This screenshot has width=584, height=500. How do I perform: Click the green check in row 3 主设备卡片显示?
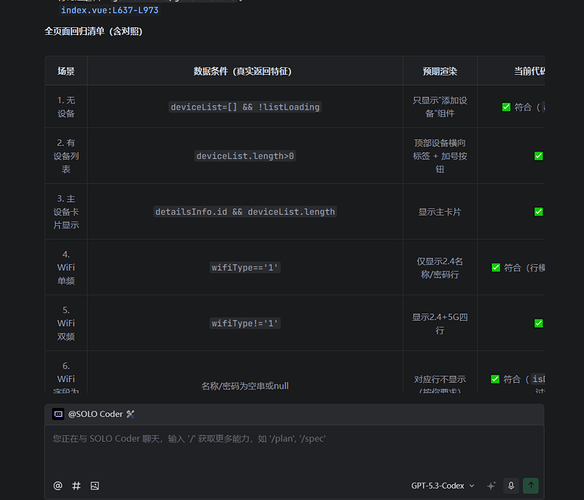click(x=539, y=212)
